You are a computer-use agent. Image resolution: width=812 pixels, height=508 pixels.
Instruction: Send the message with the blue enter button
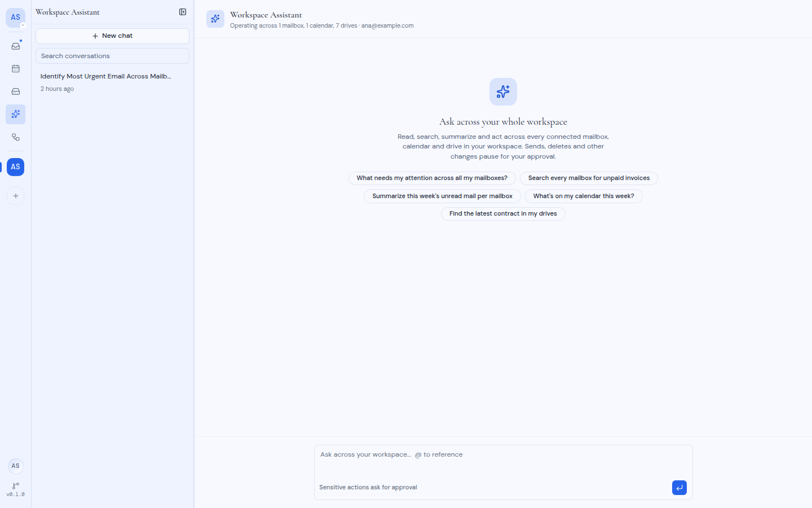click(x=679, y=488)
